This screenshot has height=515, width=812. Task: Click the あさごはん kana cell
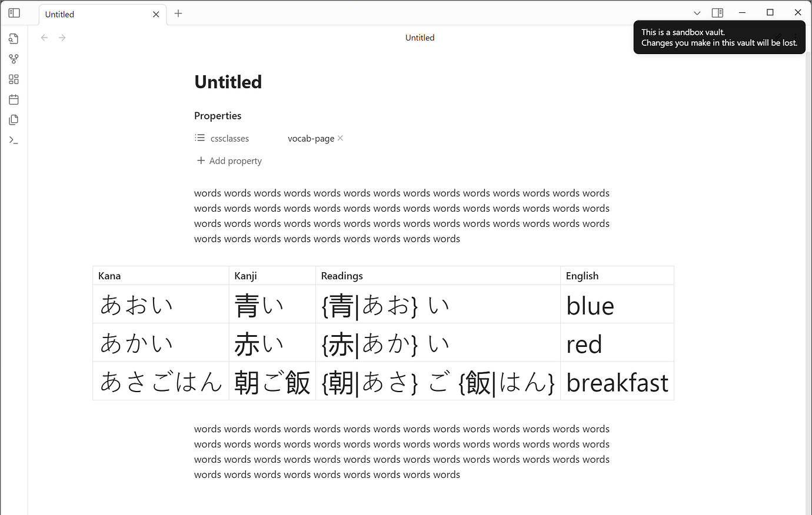pyautogui.click(x=161, y=381)
